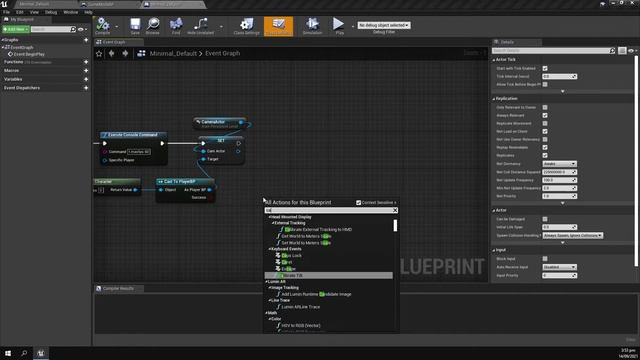The height and width of the screenshot is (360, 640).
Task: Toggle Net Load on Client checkbox
Action: (x=545, y=131)
